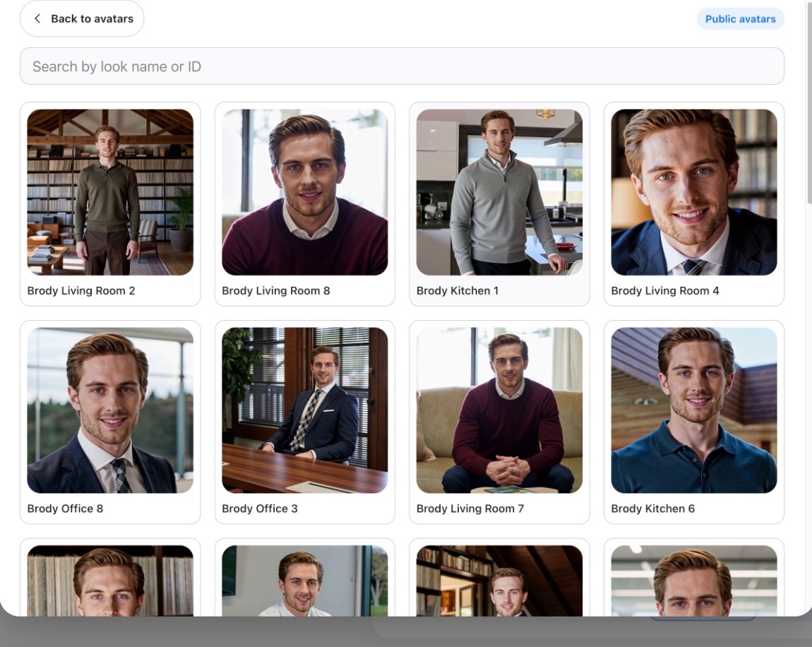This screenshot has height=647, width=812.
Task: Click the 'Brody Office 3' label
Action: (x=260, y=509)
